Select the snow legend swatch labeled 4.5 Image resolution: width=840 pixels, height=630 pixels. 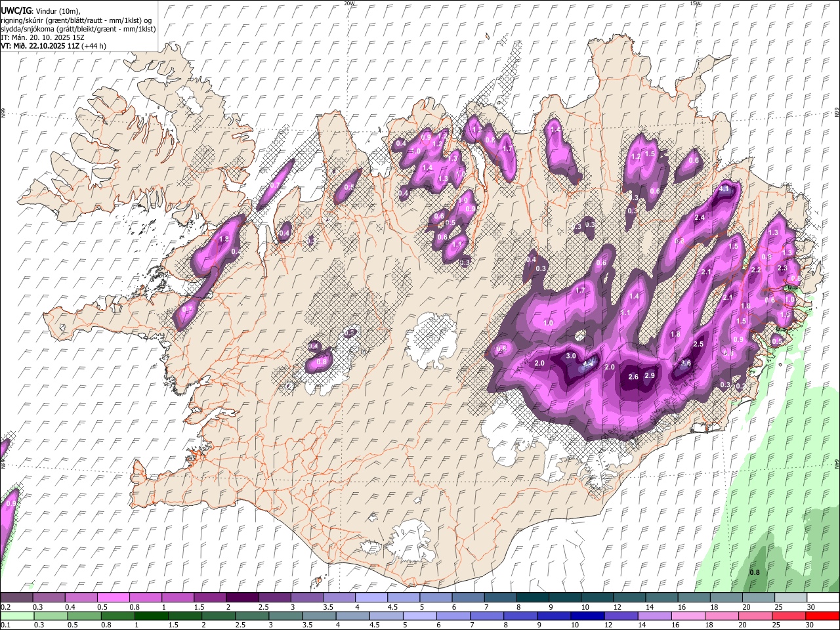[x=404, y=598]
